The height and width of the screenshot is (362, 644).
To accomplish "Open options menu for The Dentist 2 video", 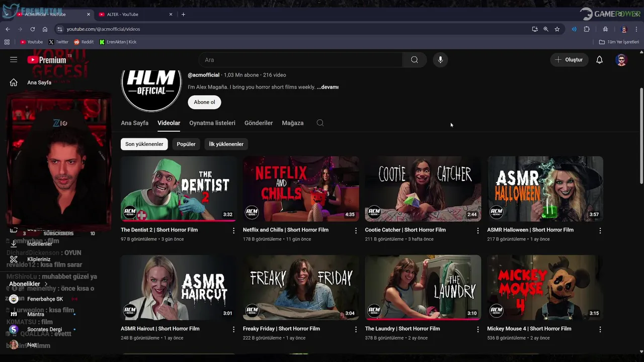I will (x=233, y=230).
